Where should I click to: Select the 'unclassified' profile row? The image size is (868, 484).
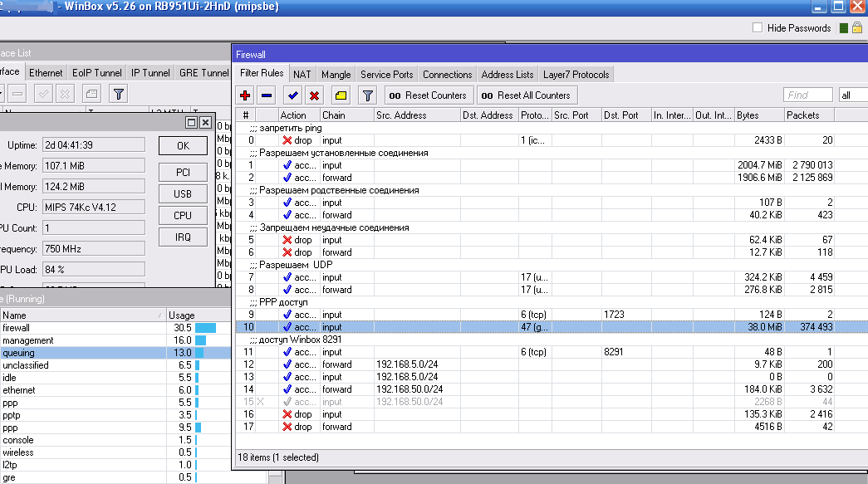tap(115, 365)
